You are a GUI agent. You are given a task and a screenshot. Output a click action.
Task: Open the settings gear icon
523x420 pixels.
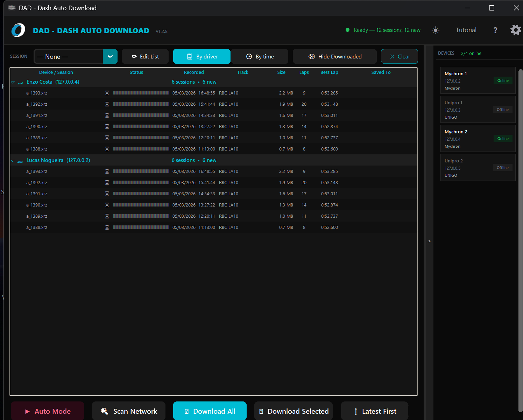(x=516, y=30)
